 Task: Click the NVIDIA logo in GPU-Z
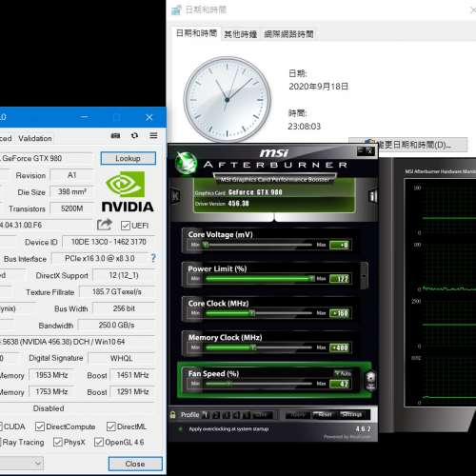[x=128, y=191]
